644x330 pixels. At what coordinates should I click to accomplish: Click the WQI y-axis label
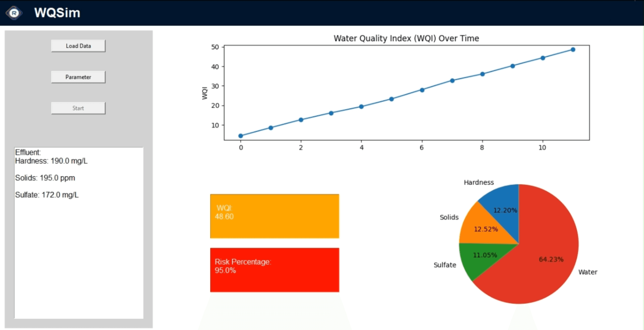point(204,93)
